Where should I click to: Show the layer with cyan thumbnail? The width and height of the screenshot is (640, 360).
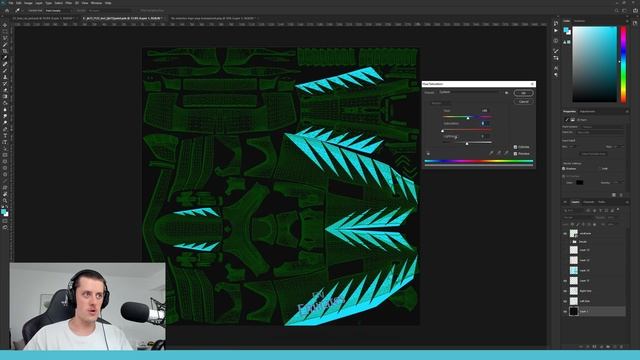click(x=565, y=270)
